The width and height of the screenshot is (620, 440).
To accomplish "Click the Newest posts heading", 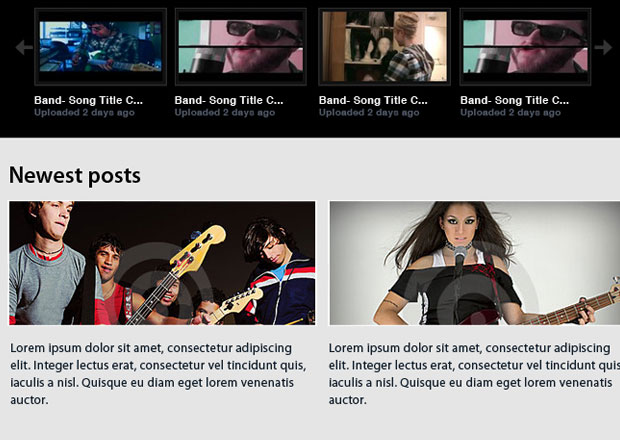I will [75, 175].
